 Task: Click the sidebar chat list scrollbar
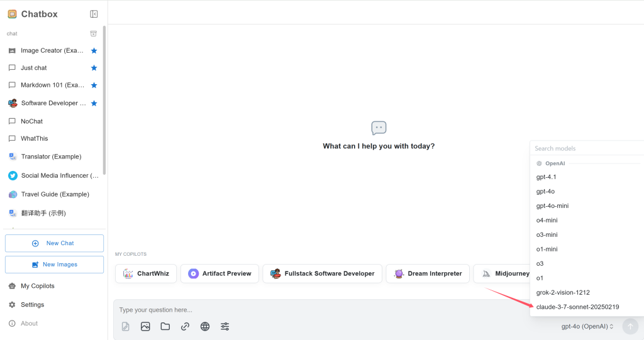click(104, 100)
